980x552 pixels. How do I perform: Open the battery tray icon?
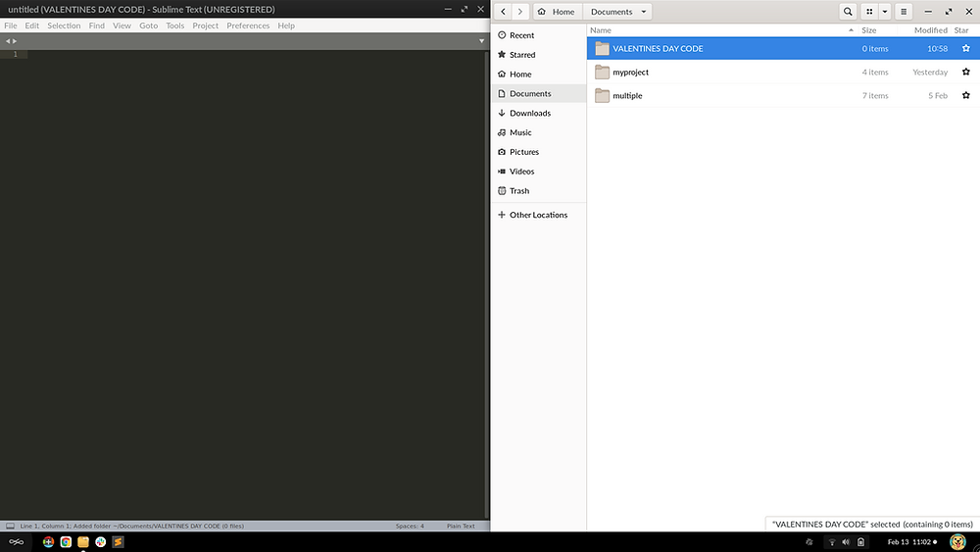tap(860, 542)
